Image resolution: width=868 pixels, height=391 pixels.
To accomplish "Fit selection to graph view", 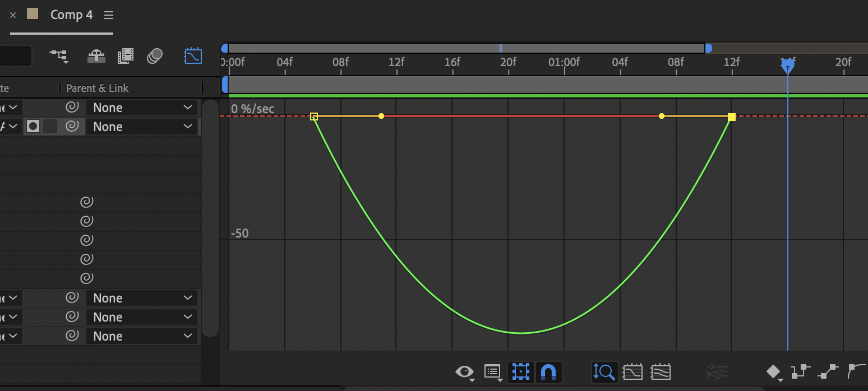I will click(633, 371).
